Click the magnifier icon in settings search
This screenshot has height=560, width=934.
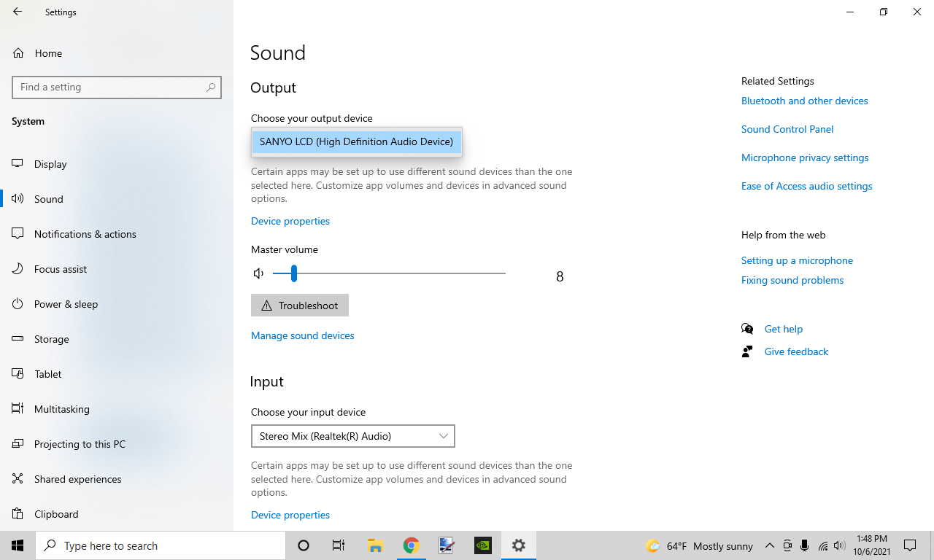tap(211, 87)
